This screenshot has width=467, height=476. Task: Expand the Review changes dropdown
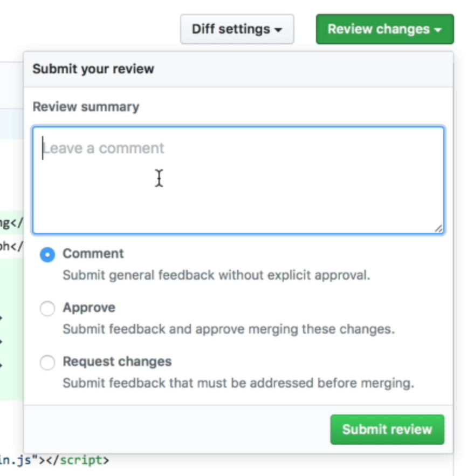pos(384,29)
